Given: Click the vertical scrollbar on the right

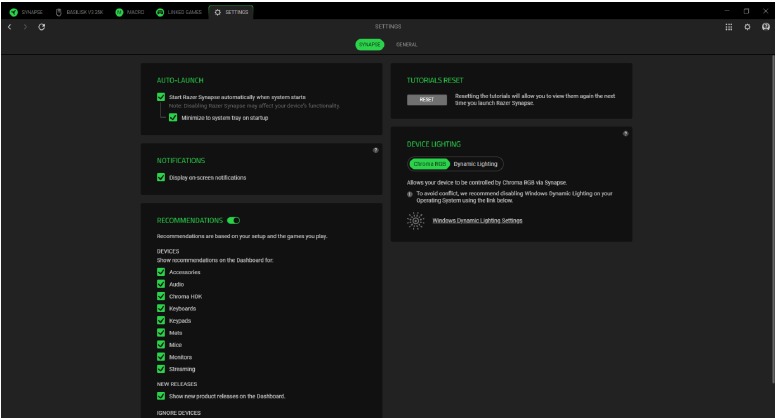Looking at the screenshot, I should pos(773,218).
